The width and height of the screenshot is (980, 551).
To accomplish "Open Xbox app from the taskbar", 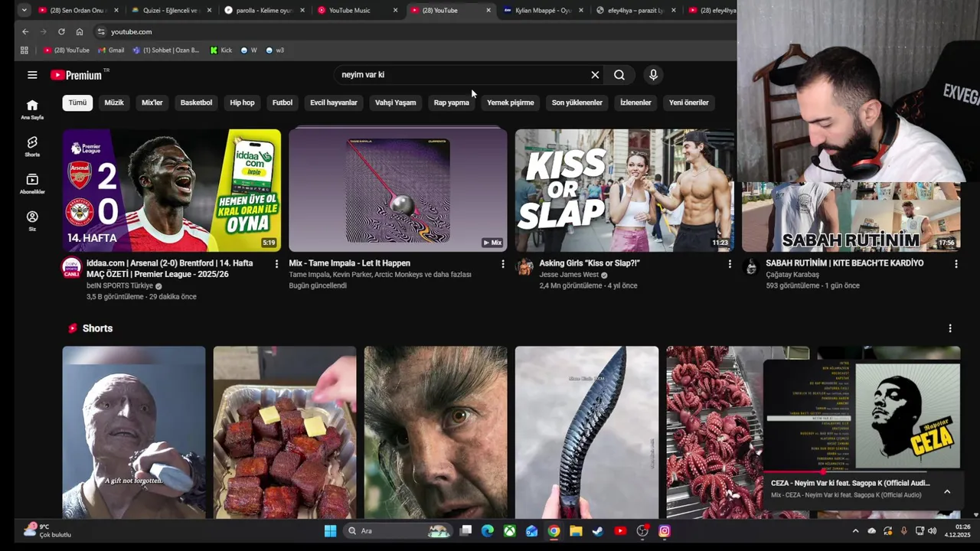I will (509, 531).
